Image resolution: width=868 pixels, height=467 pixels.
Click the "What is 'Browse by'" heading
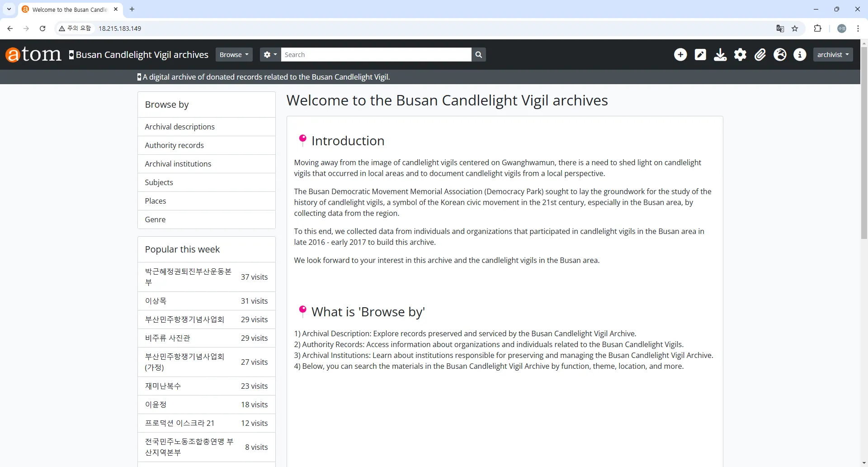tap(368, 312)
